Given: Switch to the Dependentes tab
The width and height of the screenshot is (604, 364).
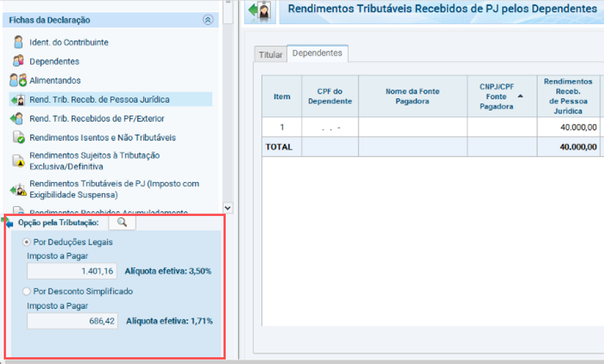Looking at the screenshot, I should [317, 53].
